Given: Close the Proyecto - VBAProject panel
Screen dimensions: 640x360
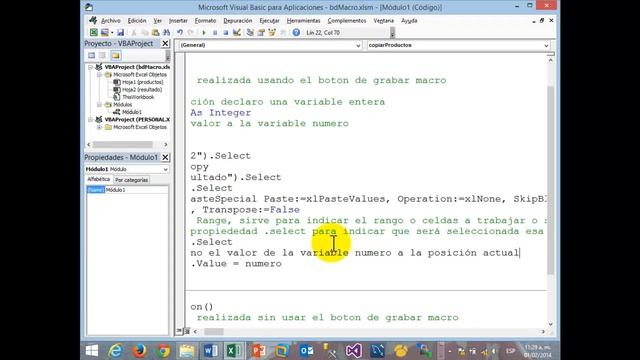Looking at the screenshot, I should 165,43.
